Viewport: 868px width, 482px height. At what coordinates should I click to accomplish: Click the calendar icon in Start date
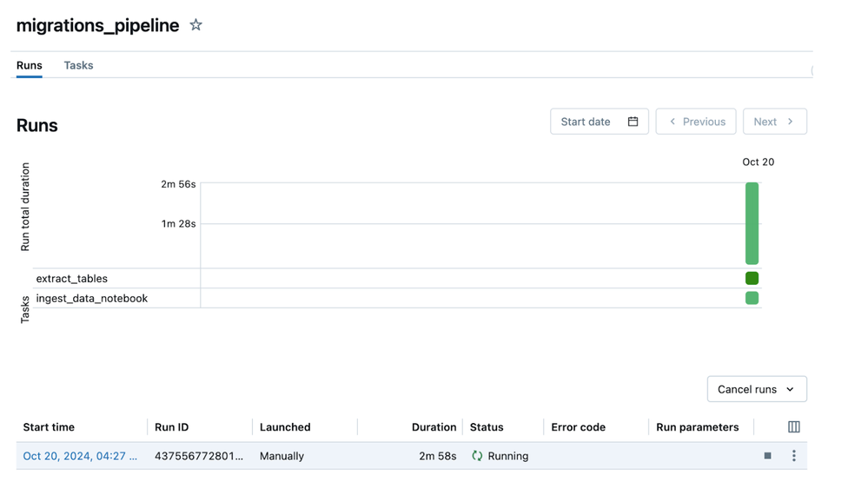(x=633, y=122)
